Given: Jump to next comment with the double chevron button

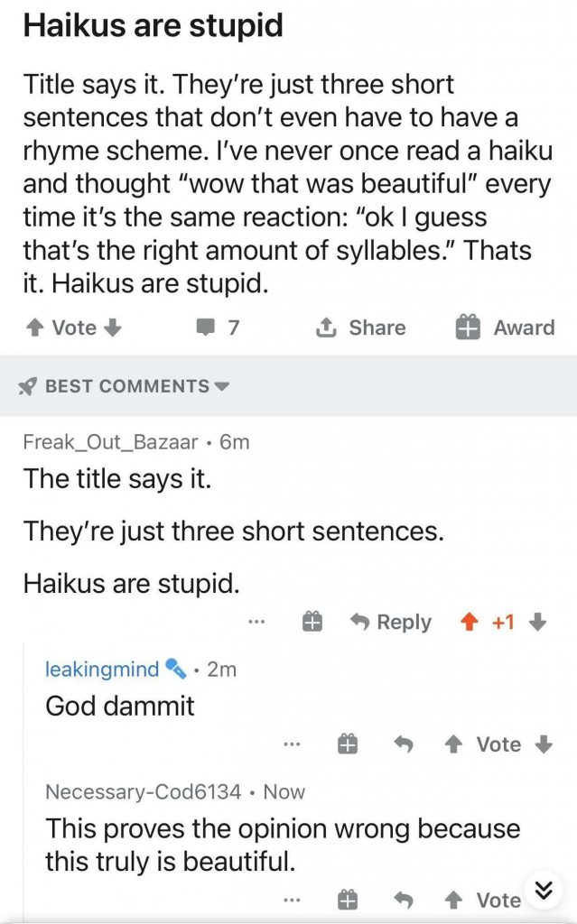Looking at the screenshot, I should (544, 890).
